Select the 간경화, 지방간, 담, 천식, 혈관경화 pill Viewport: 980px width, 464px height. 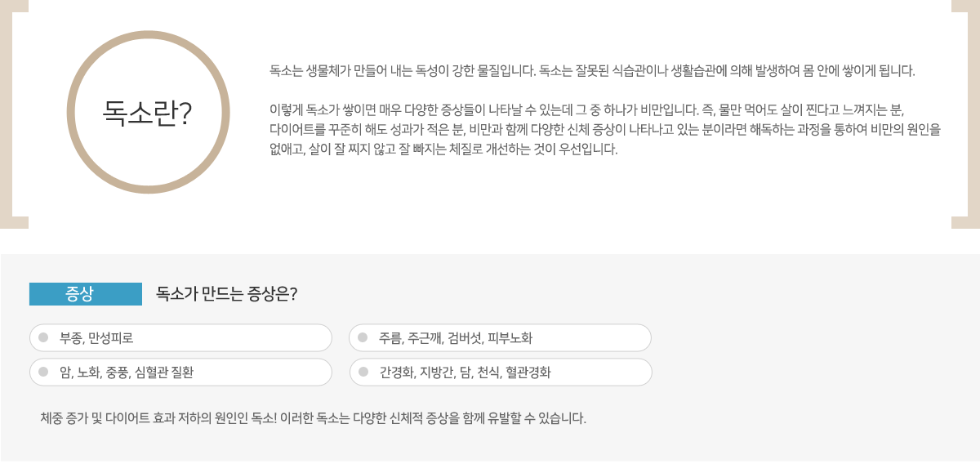click(x=501, y=372)
